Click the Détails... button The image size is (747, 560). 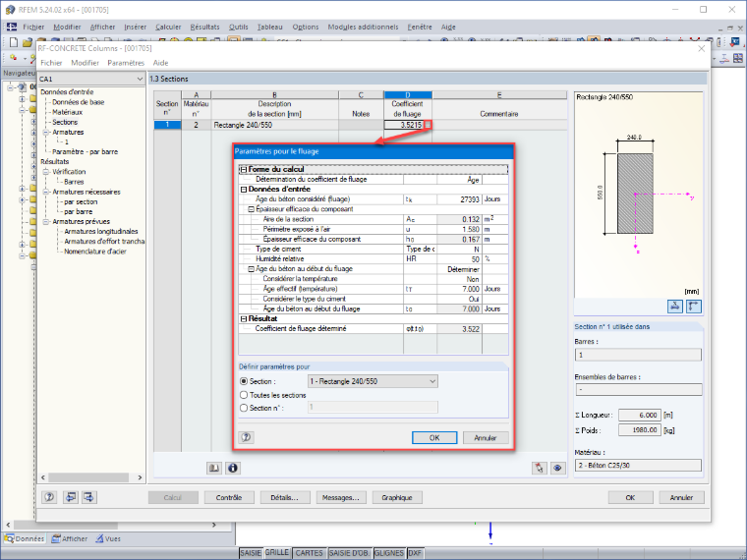[284, 498]
